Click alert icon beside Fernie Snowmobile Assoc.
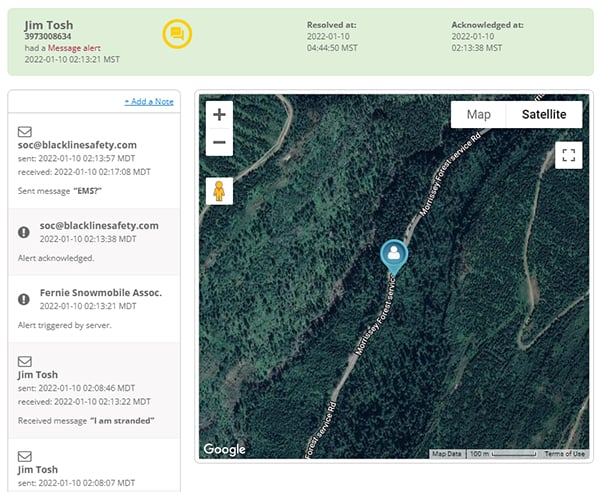600x492 pixels. (x=24, y=299)
